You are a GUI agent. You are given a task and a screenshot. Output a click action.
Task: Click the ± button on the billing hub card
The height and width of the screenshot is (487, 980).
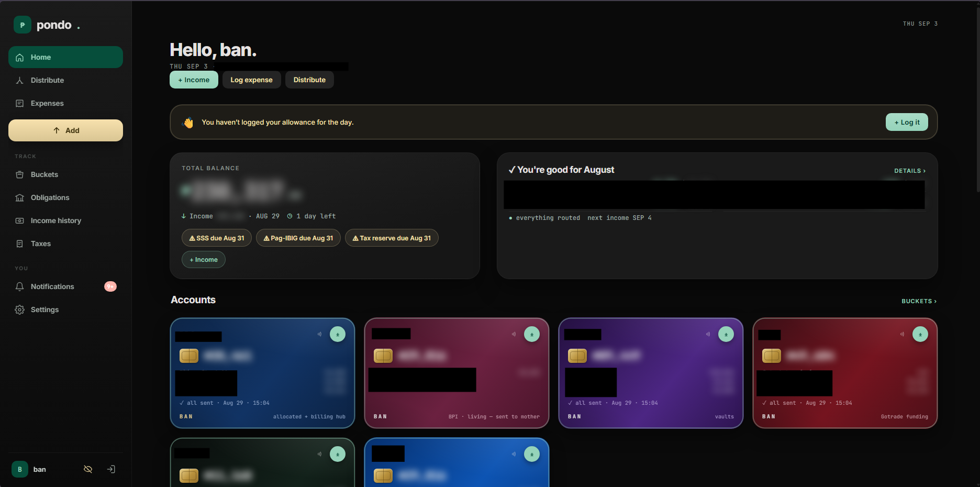click(x=338, y=334)
